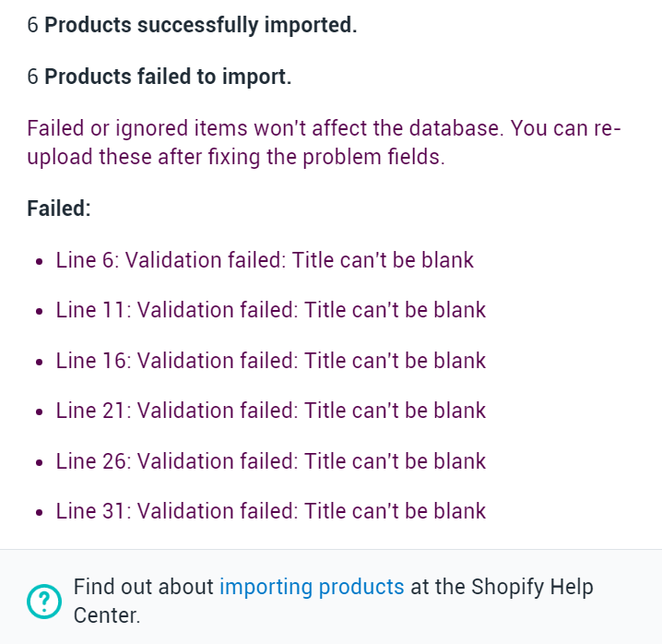This screenshot has height=644, width=662.
Task: Click "Products successfully imported" message
Action: pos(200,25)
